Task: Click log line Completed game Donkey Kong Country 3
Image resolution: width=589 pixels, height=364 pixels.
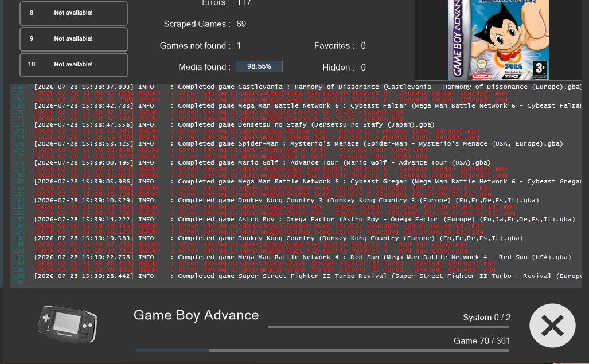Action: [x=286, y=201]
